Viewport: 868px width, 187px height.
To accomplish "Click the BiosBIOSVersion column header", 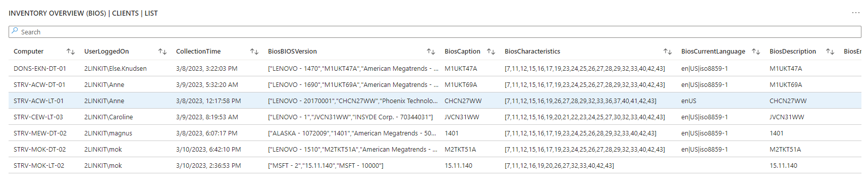I will click(292, 52).
